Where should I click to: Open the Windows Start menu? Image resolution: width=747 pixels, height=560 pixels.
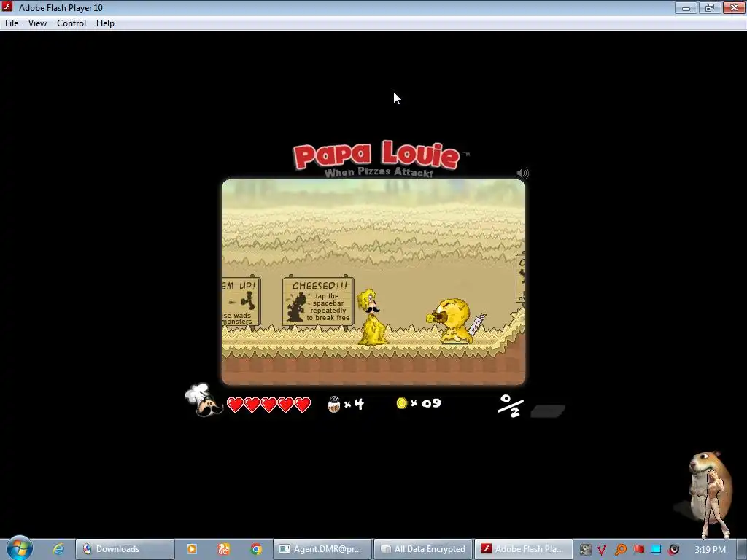19,548
